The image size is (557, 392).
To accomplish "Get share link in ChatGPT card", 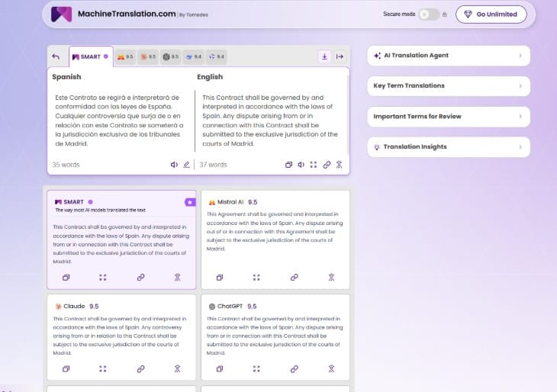I will (294, 369).
